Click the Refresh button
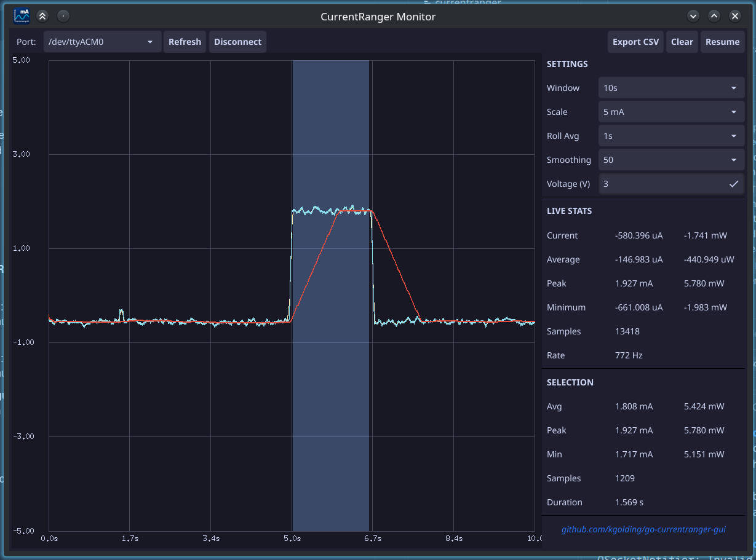This screenshot has height=560, width=756. pos(185,42)
